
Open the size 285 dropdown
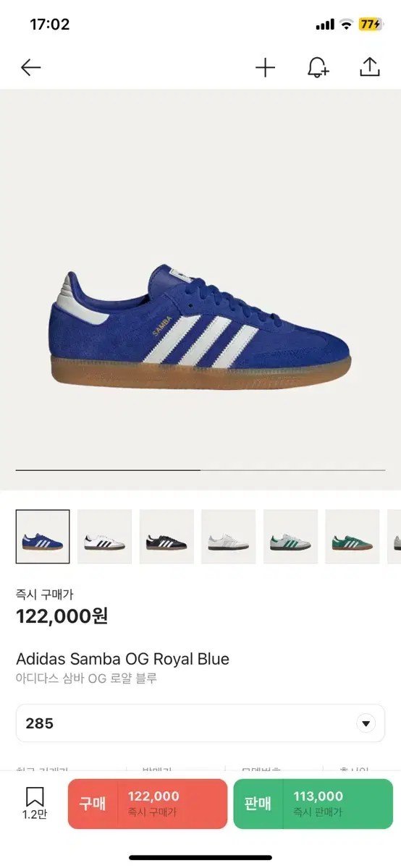[200, 723]
